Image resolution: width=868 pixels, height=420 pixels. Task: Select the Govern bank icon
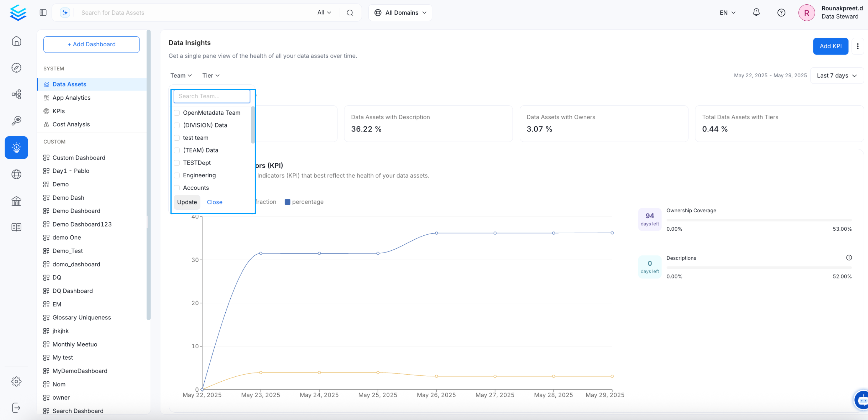click(x=17, y=201)
